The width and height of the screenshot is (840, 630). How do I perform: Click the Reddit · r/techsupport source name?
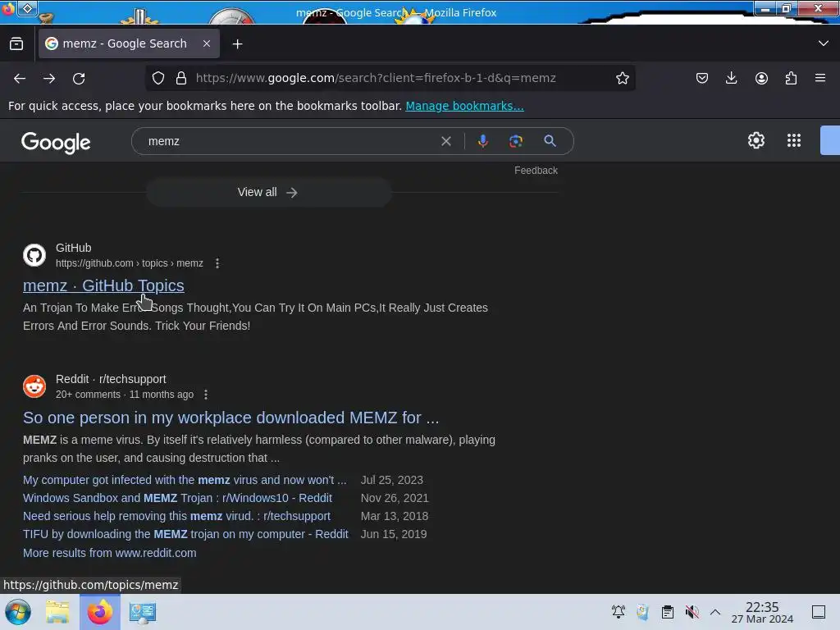click(111, 379)
